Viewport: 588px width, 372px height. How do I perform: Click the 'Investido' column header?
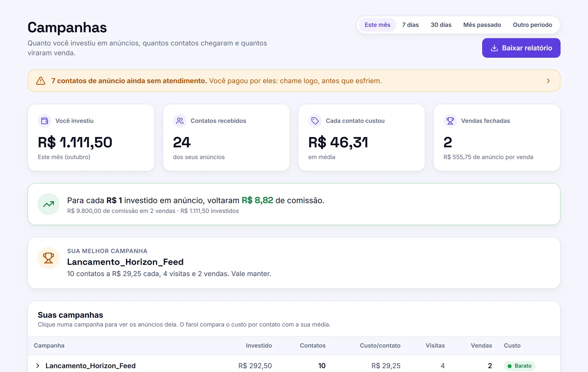pos(259,346)
